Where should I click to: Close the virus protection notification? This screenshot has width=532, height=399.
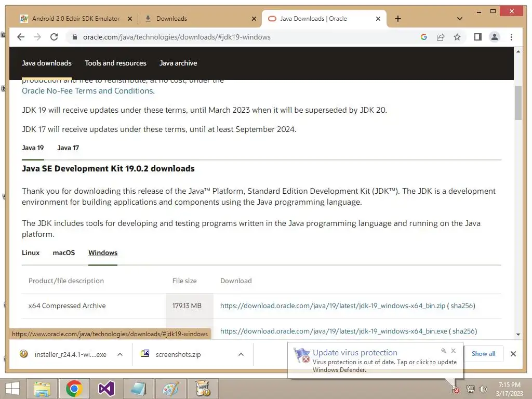453,351
